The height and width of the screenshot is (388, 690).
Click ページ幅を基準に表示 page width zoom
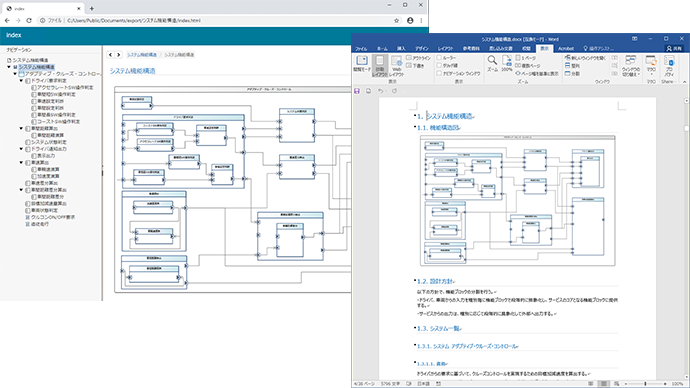point(537,73)
